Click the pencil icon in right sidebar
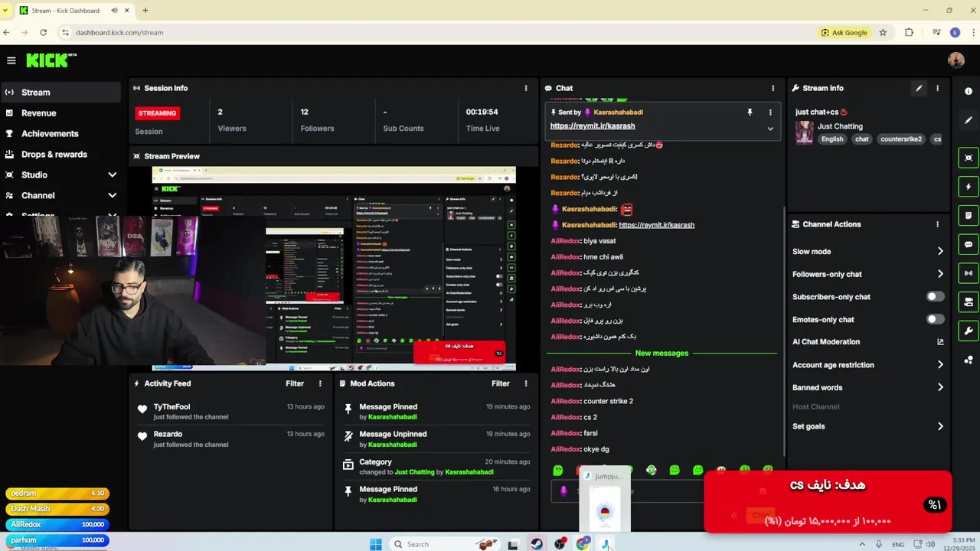Viewport: 980px width, 551px height. click(x=969, y=120)
